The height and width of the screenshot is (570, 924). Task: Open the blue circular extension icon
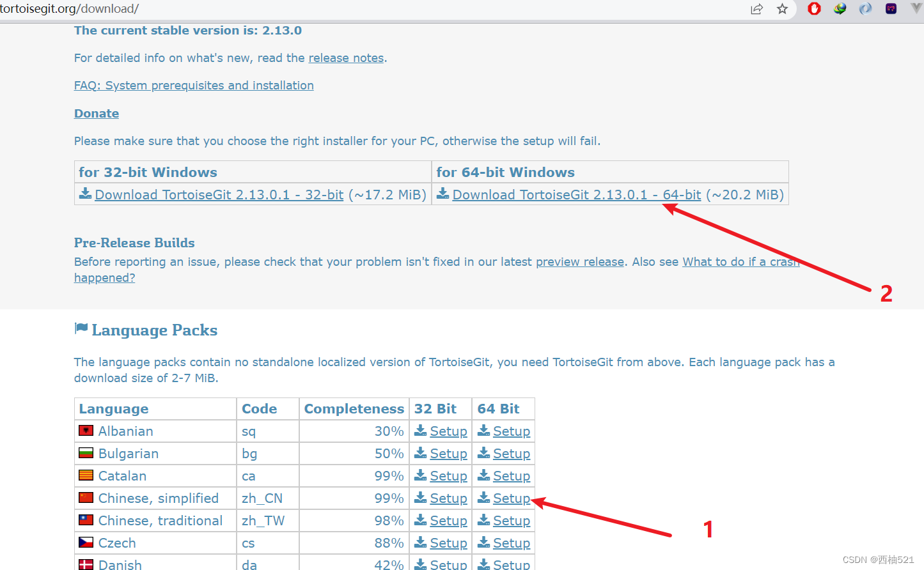pos(865,8)
